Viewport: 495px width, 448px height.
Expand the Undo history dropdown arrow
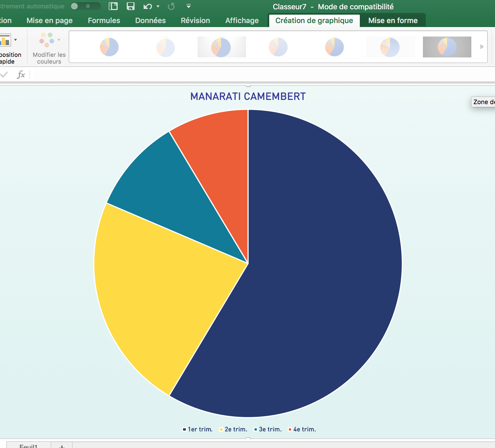click(x=158, y=6)
